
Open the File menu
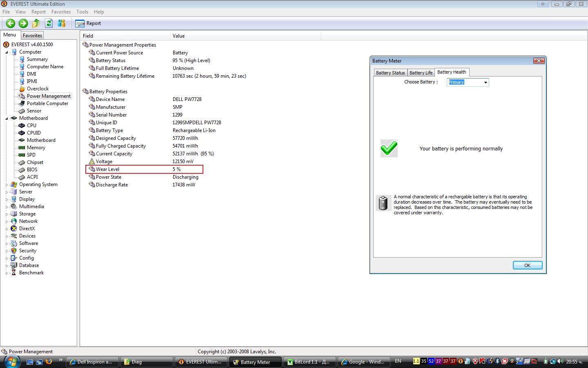pos(6,12)
